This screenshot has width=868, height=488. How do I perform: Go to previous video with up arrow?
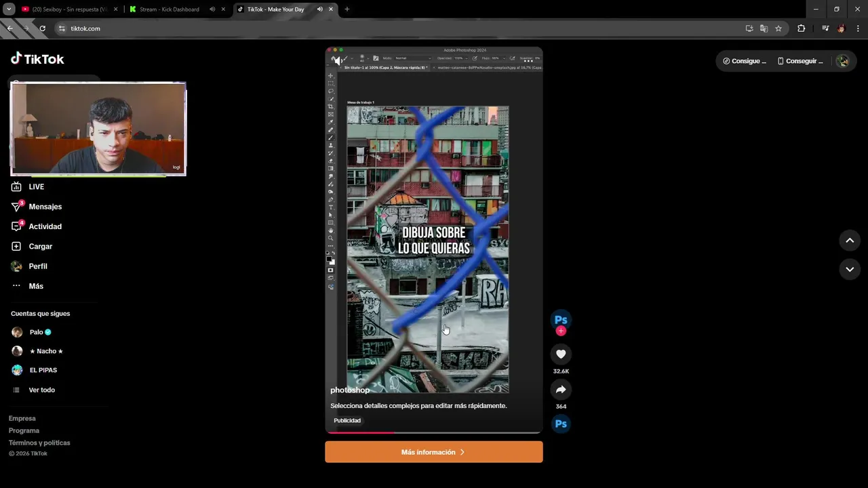850,241
